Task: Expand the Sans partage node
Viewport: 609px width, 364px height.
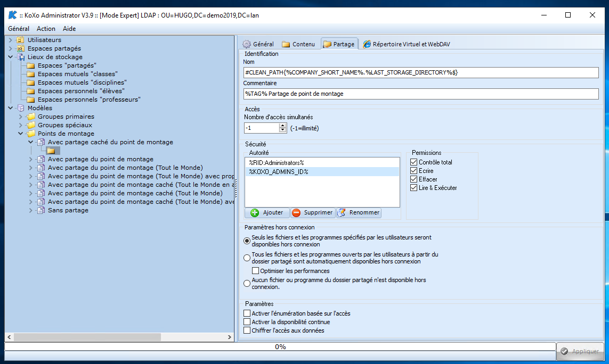Action: pyautogui.click(x=31, y=210)
